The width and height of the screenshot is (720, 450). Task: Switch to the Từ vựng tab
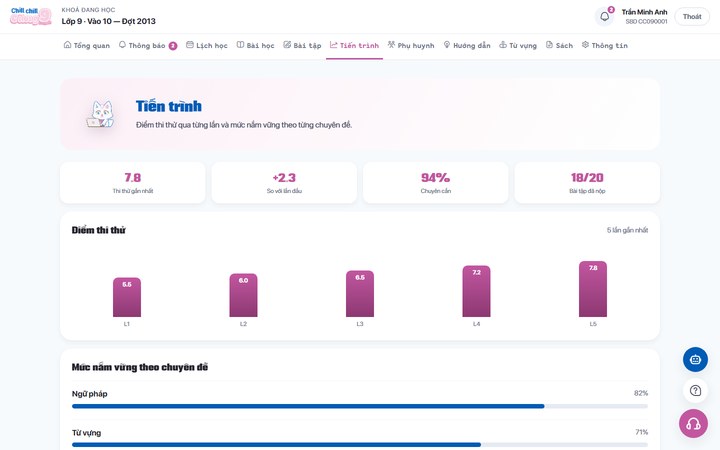pos(518,45)
